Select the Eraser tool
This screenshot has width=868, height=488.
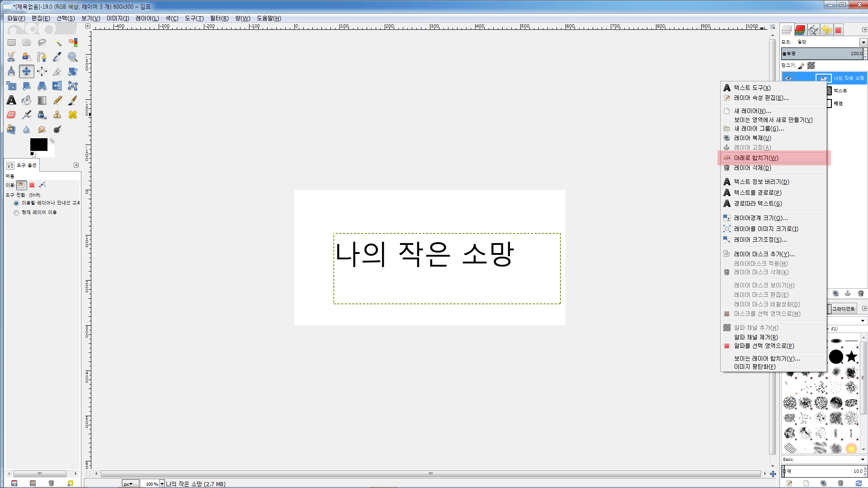11,115
